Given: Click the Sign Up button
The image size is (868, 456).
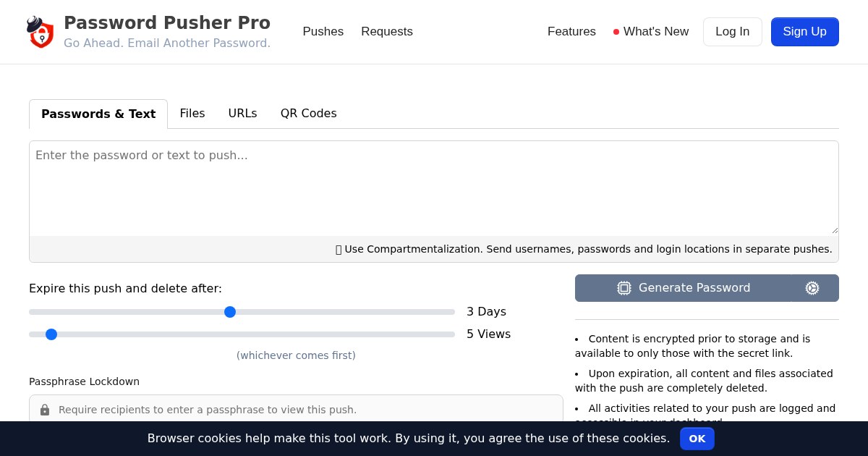Looking at the screenshot, I should pyautogui.click(x=805, y=32).
